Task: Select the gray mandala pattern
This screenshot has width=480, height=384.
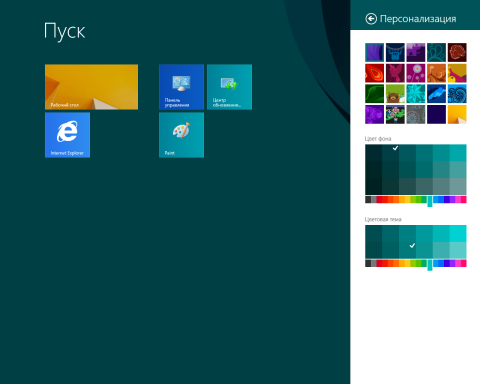Action: (x=416, y=114)
